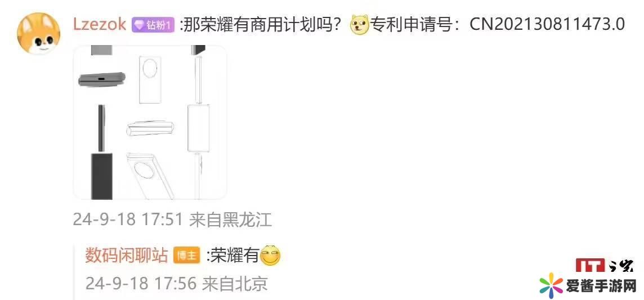Open the 数码闲聊站 blogger profile link

coord(127,256)
